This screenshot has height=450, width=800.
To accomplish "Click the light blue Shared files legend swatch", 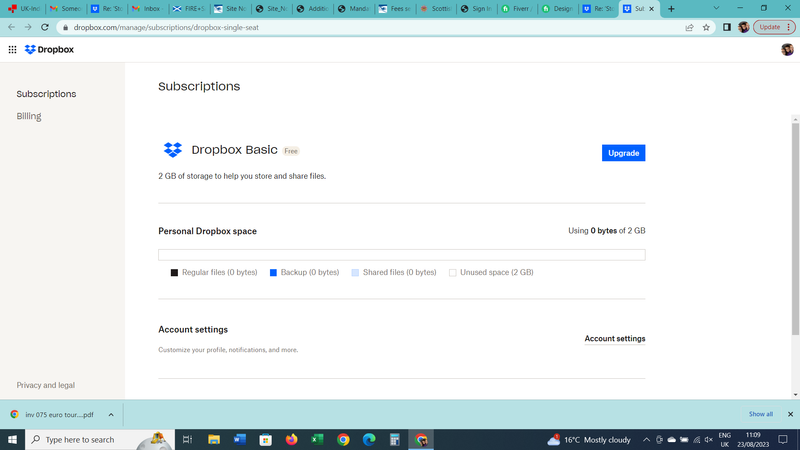I will click(x=355, y=273).
